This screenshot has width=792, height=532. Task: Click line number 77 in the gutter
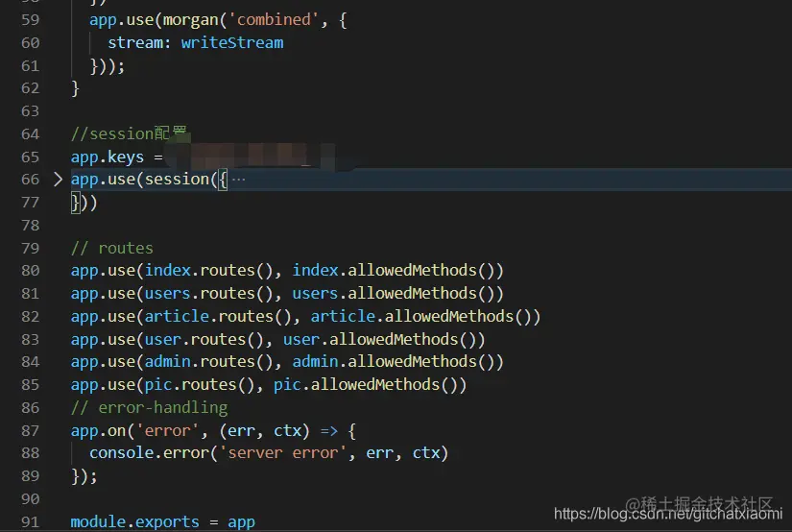pyautogui.click(x=31, y=203)
